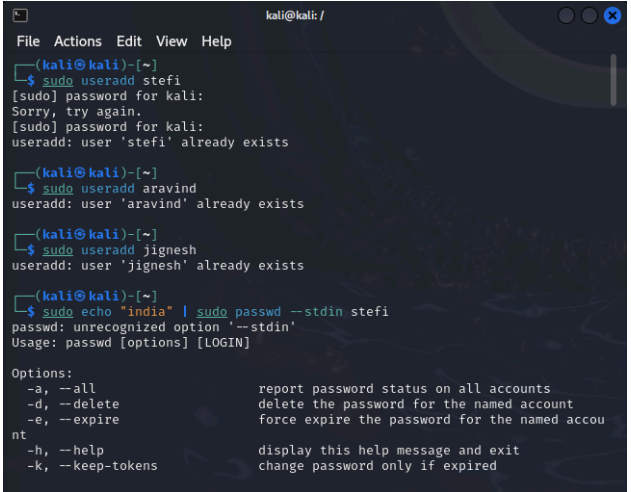Minimize the kali terminal window
This screenshot has width=631, height=492.
tap(566, 16)
